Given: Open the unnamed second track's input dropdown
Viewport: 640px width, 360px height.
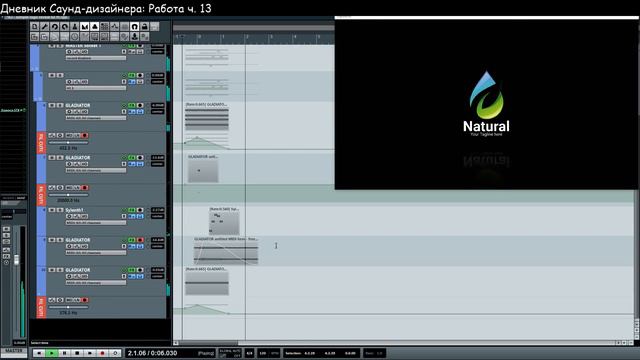Looking at the screenshot, I should tap(96, 88).
